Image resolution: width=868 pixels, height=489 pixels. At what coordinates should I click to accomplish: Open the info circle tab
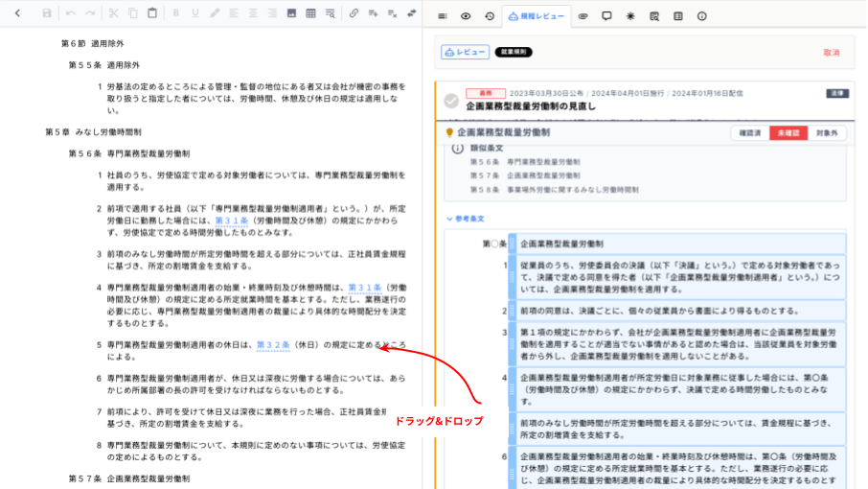[701, 16]
